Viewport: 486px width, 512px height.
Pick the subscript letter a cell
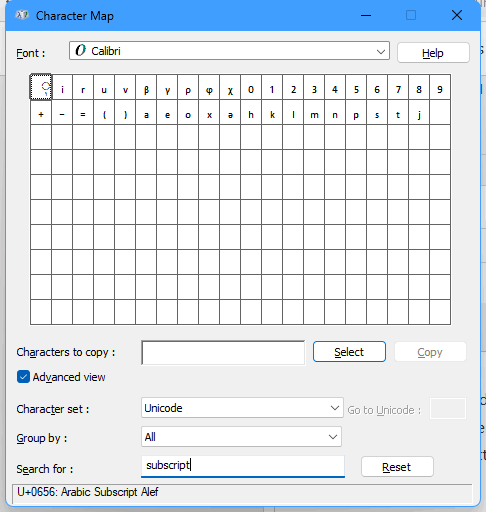pos(146,112)
